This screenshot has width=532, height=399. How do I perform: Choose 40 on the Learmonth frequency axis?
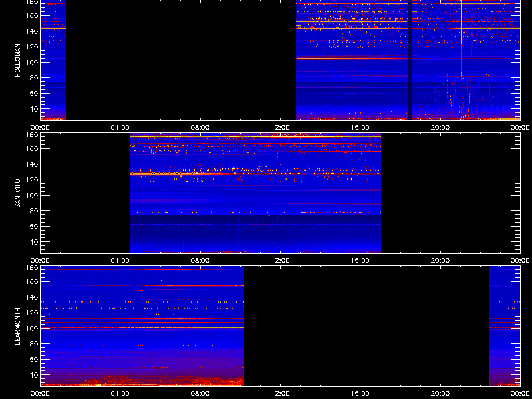(x=34, y=375)
